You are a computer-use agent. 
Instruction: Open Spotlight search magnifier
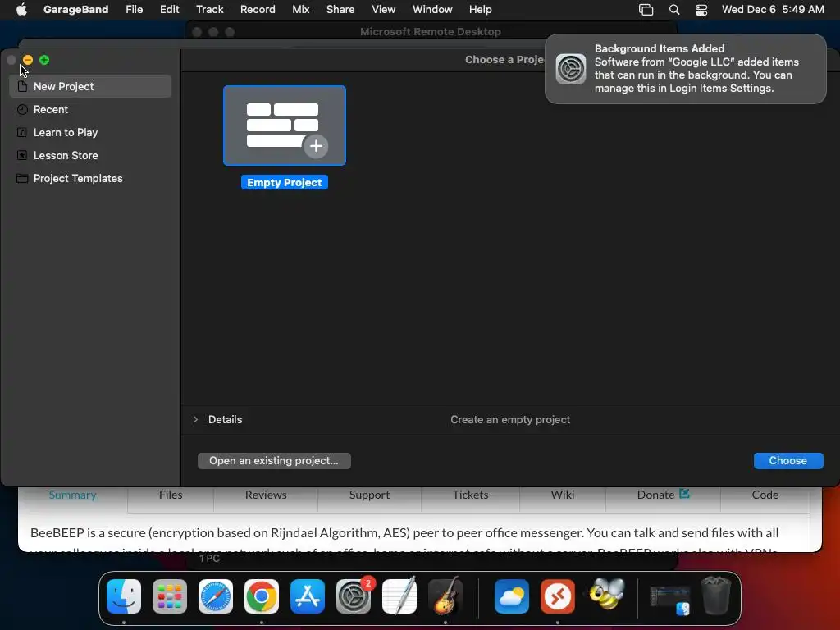pos(674,10)
